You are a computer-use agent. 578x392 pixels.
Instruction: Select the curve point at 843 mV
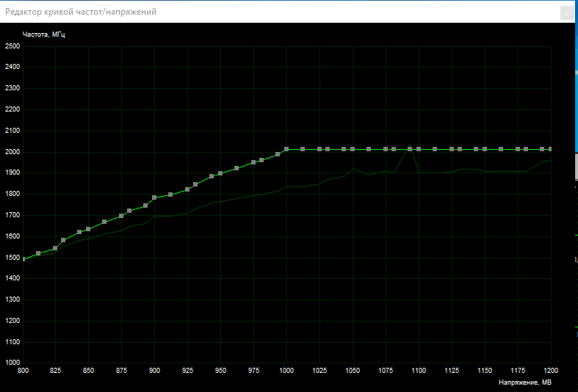point(79,232)
